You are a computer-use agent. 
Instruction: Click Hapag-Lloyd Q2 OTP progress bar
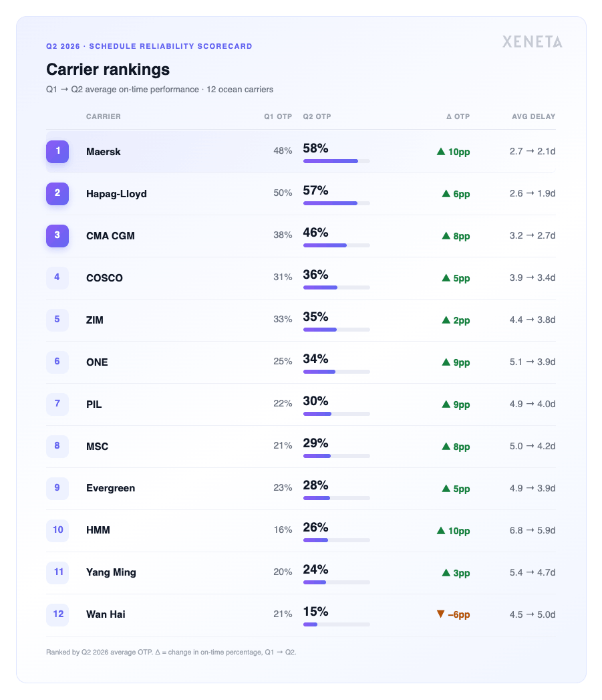point(337,203)
